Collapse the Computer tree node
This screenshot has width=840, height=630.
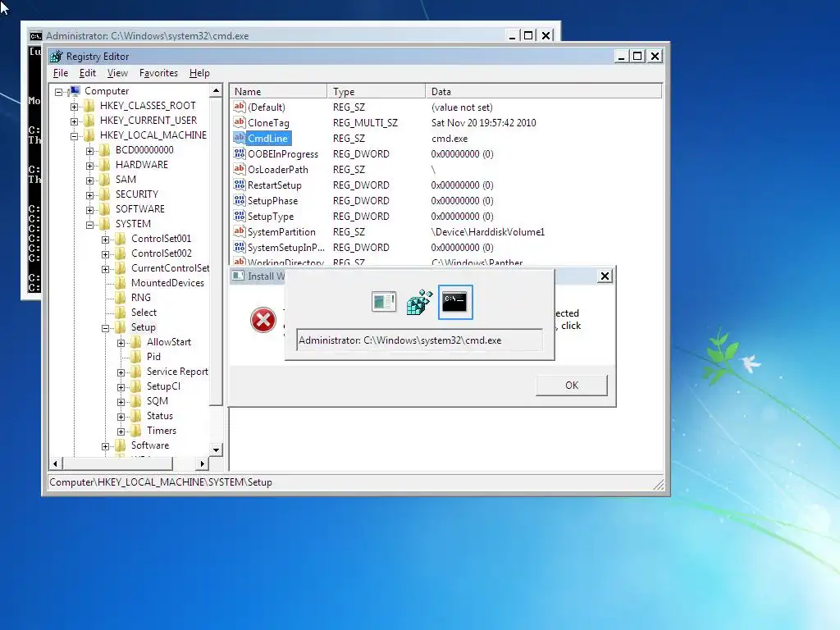tap(59, 92)
